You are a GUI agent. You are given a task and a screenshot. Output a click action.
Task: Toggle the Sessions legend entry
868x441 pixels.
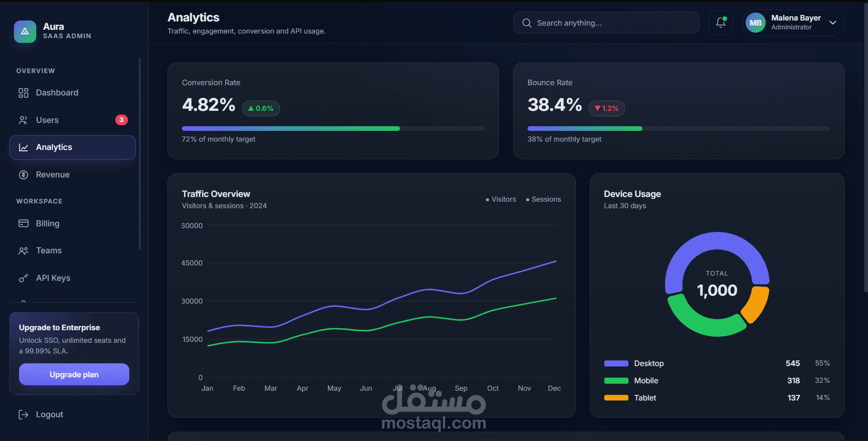(x=543, y=199)
